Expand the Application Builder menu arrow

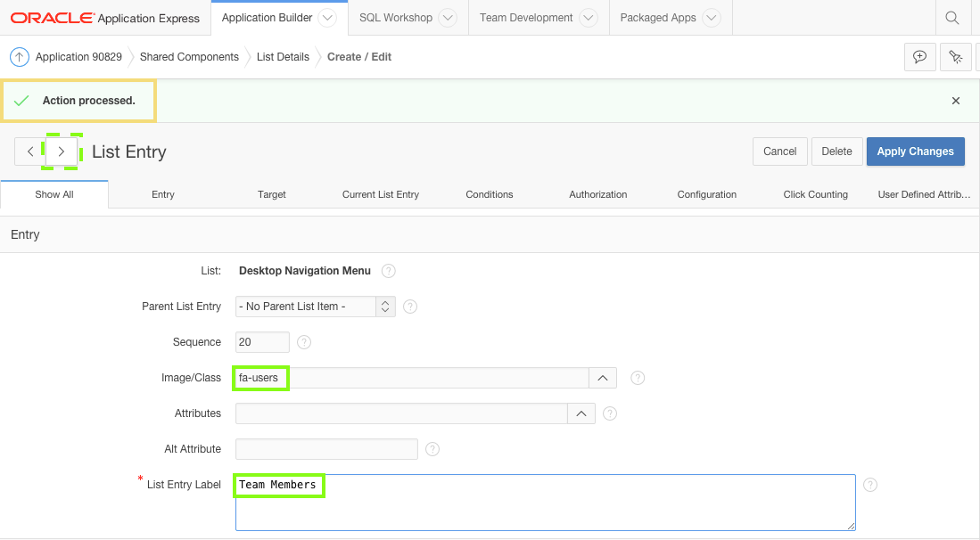(x=327, y=18)
